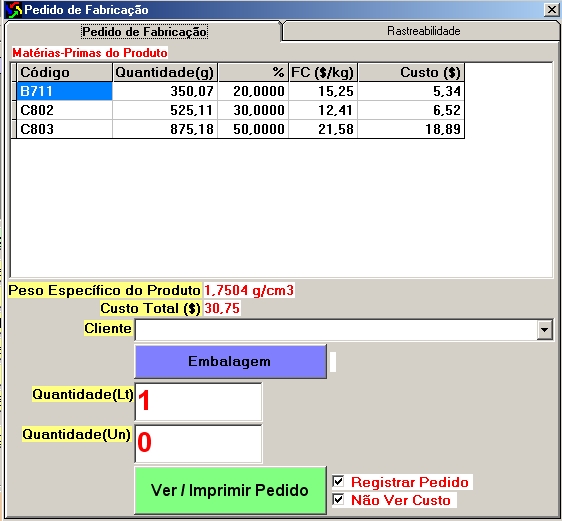The image size is (562, 521).
Task: Click Ver / Imprimir Pedido button
Action: tap(230, 490)
